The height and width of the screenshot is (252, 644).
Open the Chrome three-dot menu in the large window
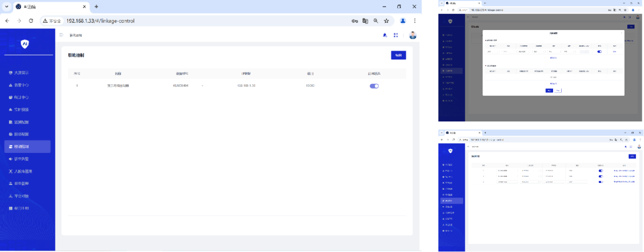pyautogui.click(x=415, y=21)
